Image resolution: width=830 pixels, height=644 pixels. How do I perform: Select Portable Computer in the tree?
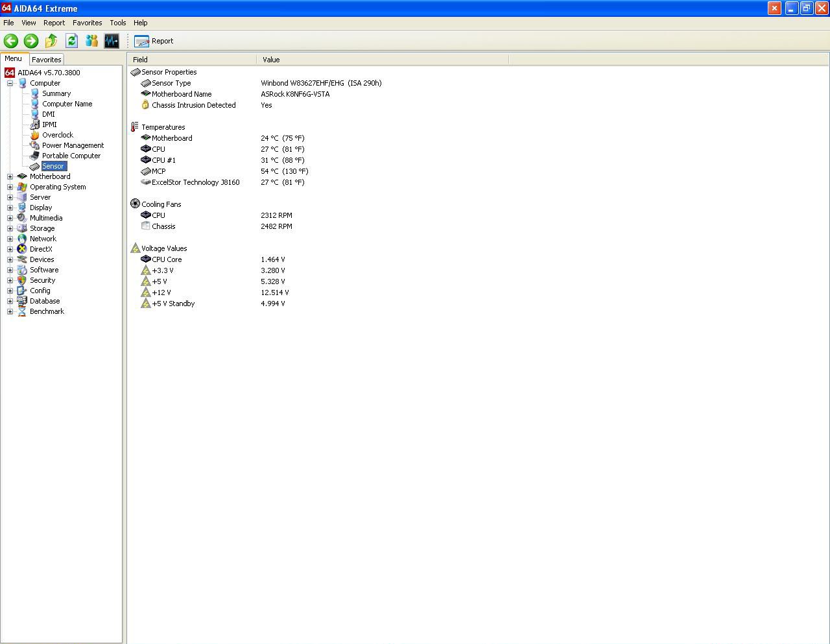[x=71, y=156]
